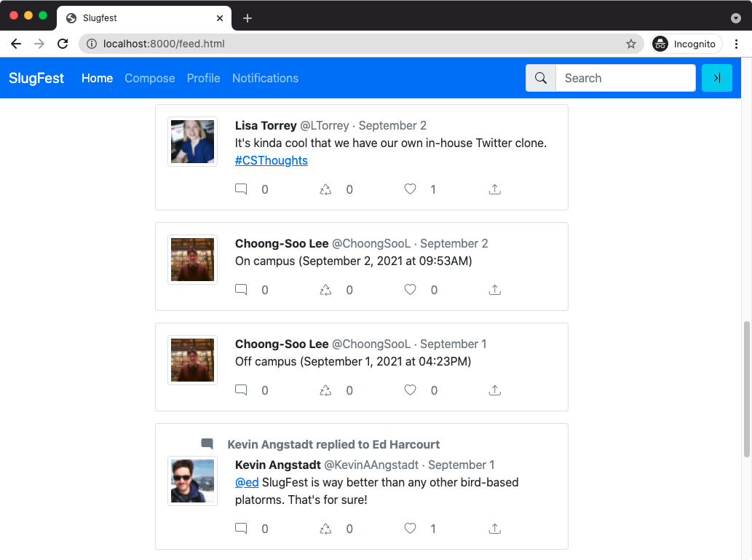This screenshot has height=560, width=752.
Task: Reply to Choong-Soo Lee's September 1 post
Action: [241, 390]
